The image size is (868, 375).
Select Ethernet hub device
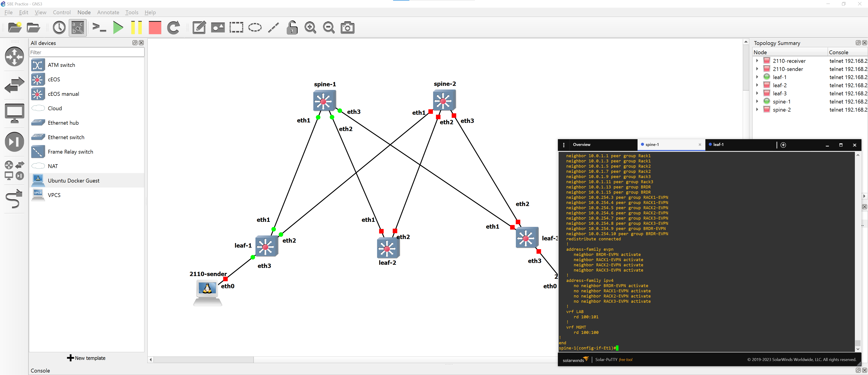point(87,123)
